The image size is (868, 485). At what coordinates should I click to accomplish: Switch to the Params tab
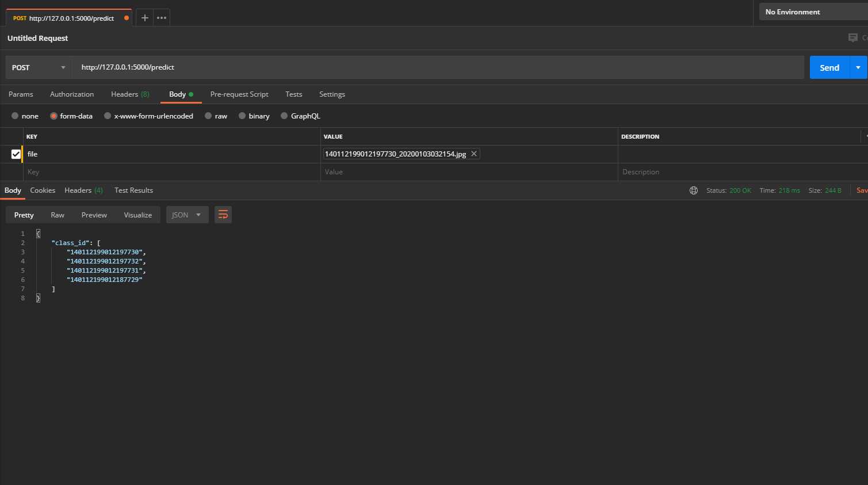pyautogui.click(x=21, y=94)
